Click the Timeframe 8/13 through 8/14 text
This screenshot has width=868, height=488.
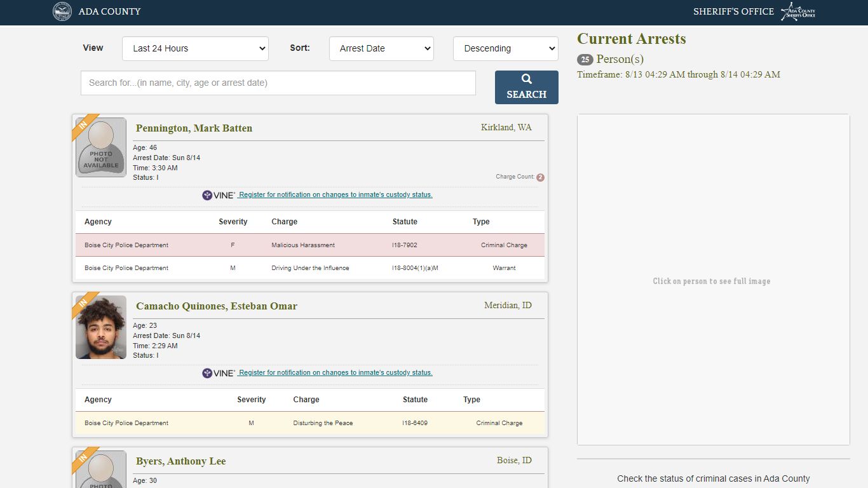pos(679,75)
